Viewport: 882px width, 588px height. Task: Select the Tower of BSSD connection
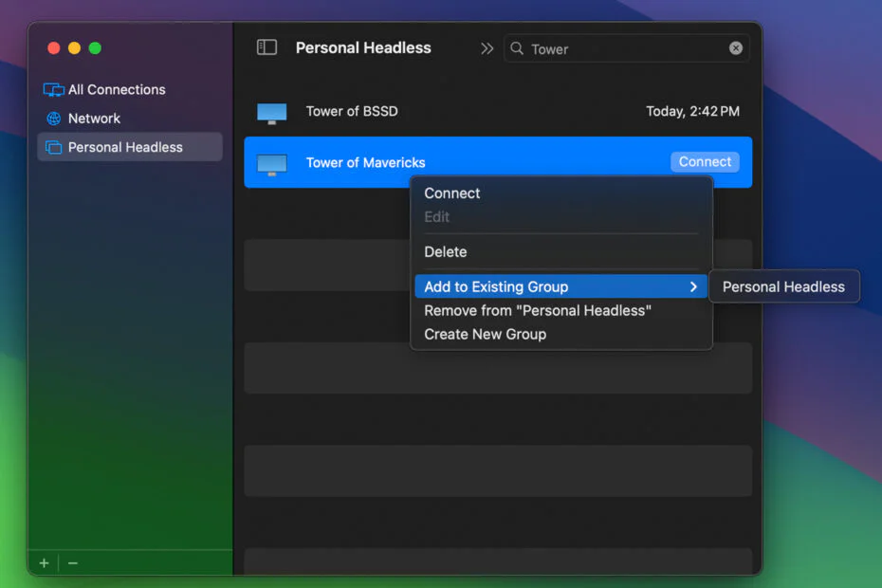(498, 111)
